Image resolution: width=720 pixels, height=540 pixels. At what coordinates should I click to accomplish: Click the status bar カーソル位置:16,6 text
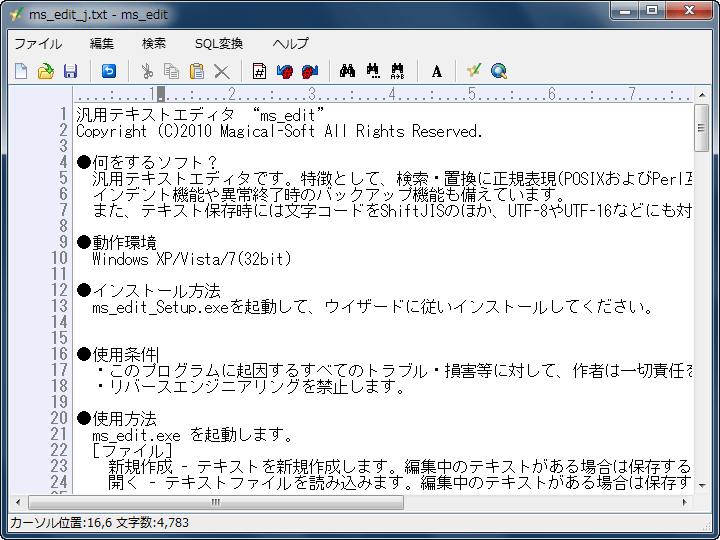tap(61, 523)
